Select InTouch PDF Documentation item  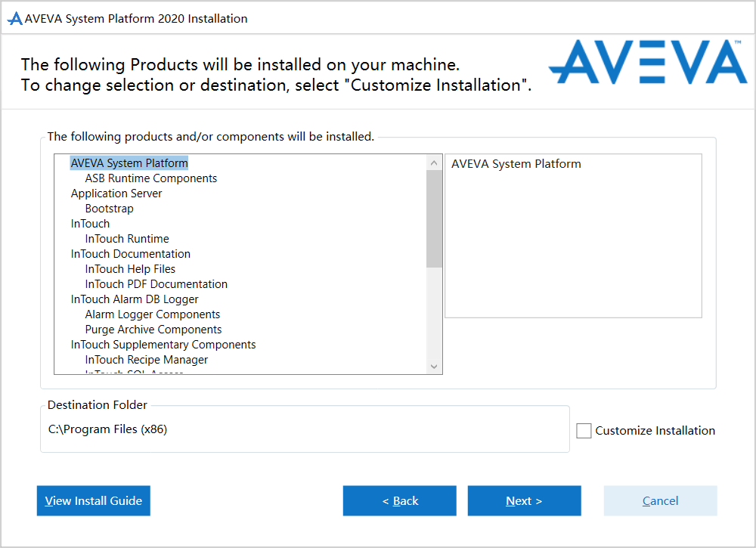(156, 284)
